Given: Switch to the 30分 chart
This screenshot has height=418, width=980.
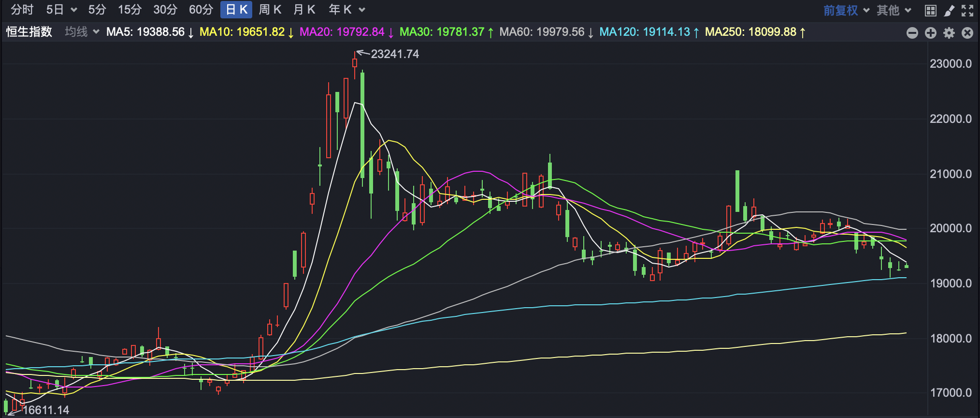Looking at the screenshot, I should tap(165, 10).
